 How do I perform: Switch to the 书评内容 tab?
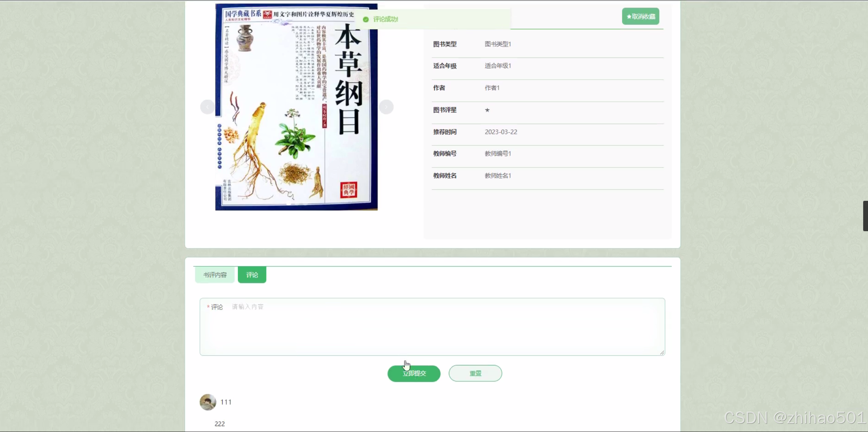point(215,275)
